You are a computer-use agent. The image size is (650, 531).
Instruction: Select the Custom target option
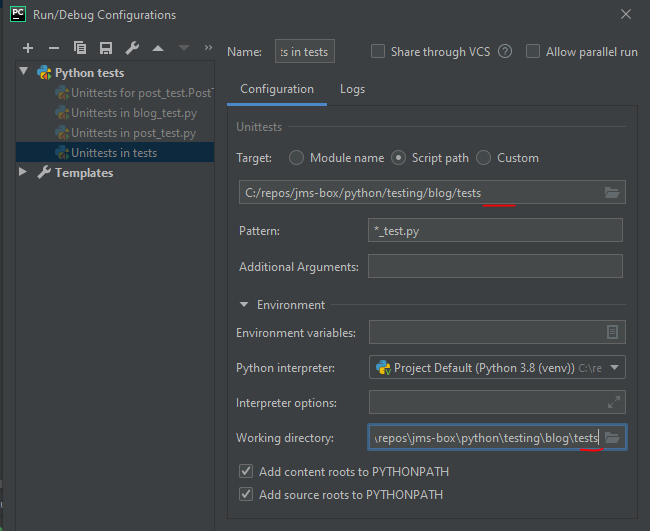483,158
